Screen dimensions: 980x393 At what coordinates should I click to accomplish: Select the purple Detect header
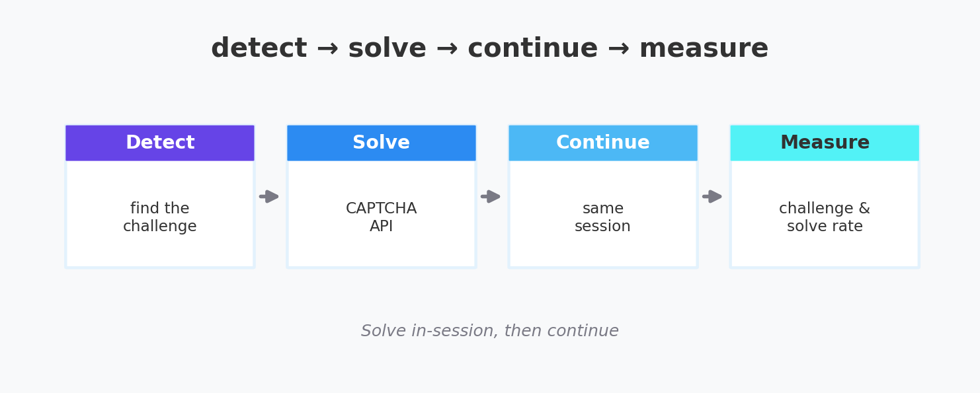(160, 143)
